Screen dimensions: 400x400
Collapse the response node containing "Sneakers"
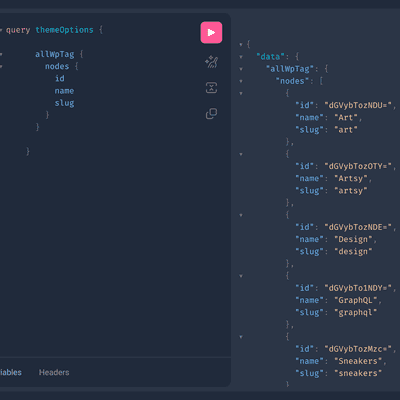coord(241,337)
